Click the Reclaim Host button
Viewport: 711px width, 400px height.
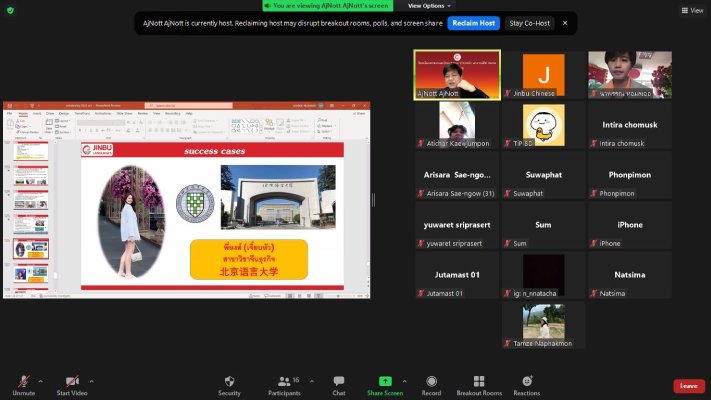point(473,22)
